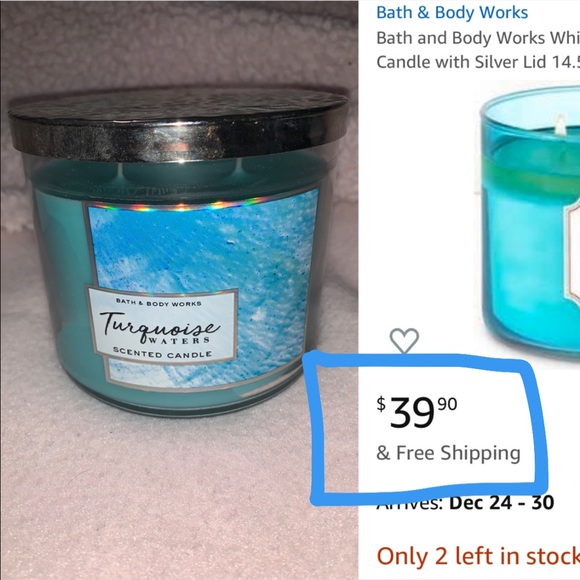Tap the heart wishlist icon
This screenshot has height=580, width=580.
[x=404, y=341]
